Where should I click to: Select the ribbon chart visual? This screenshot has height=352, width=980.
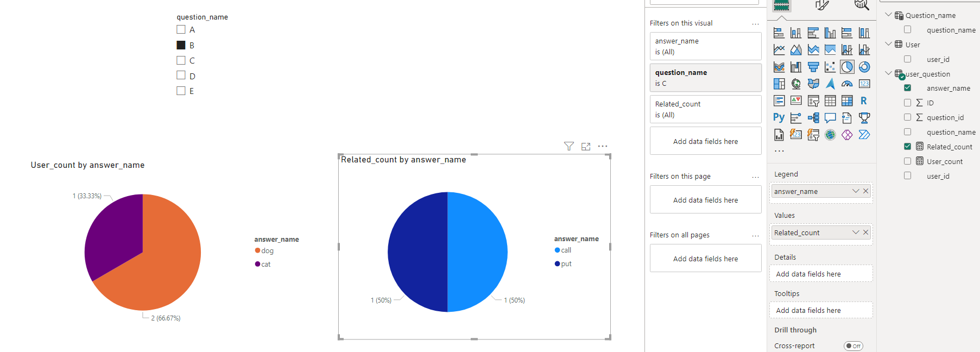point(779,67)
